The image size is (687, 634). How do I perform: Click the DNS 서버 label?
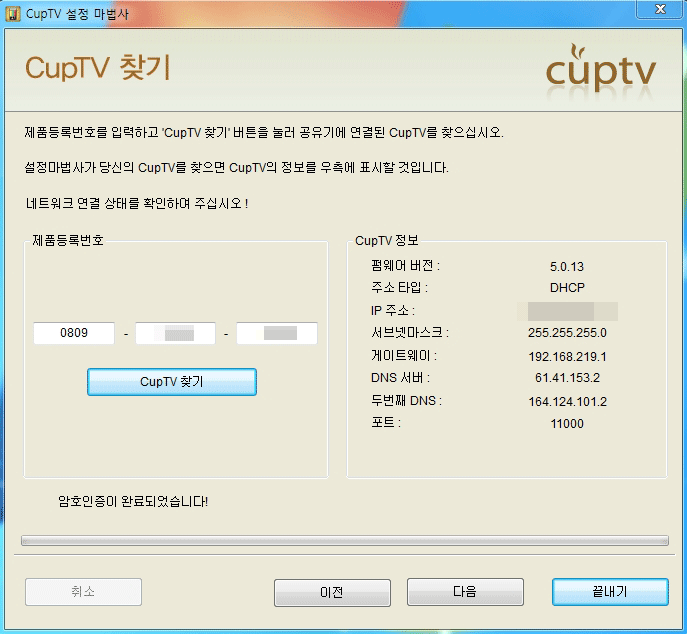click(x=400, y=378)
